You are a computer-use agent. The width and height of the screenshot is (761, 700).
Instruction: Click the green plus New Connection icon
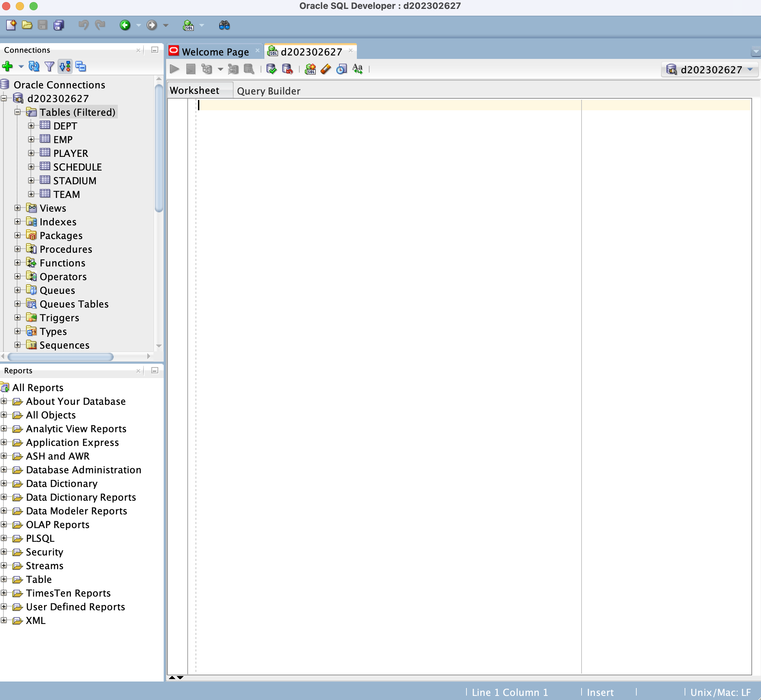(7, 67)
